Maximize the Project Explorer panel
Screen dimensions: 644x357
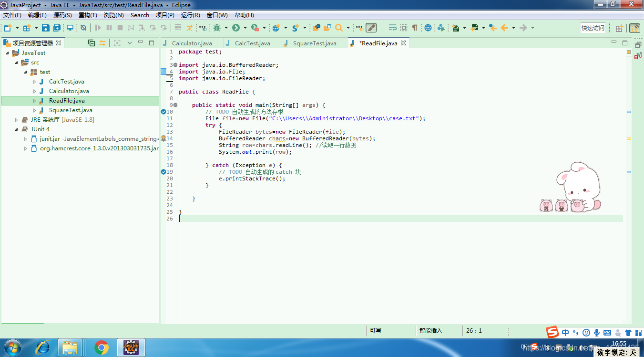152,43
